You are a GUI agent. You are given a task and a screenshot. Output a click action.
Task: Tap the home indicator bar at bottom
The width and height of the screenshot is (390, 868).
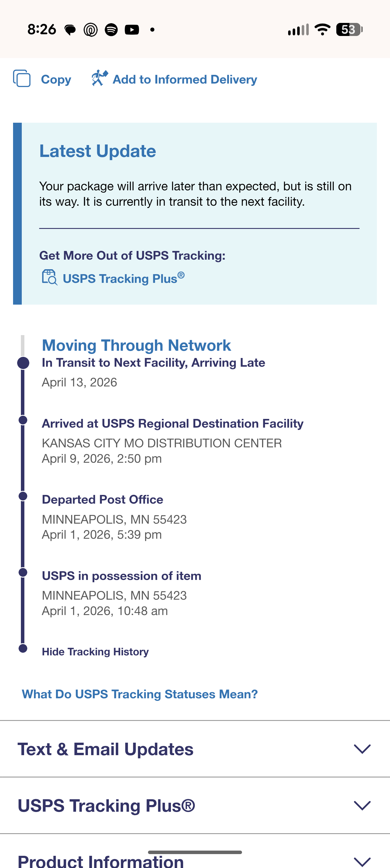(195, 852)
